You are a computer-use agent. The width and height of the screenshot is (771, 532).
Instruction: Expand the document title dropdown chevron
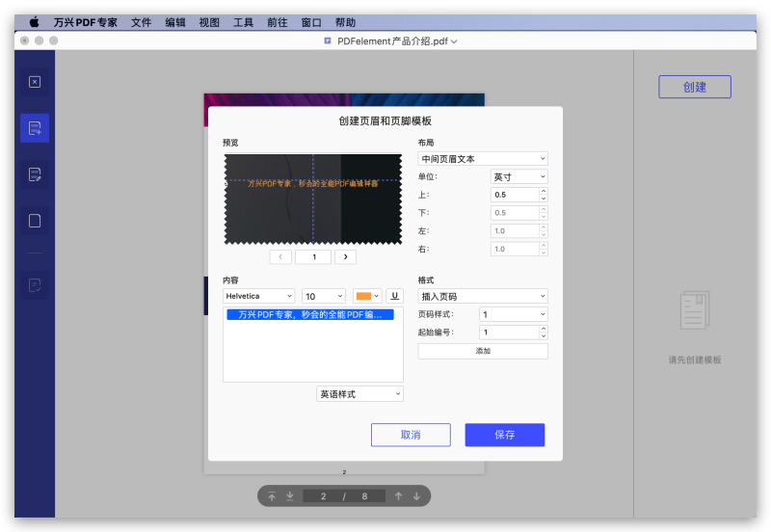(454, 41)
